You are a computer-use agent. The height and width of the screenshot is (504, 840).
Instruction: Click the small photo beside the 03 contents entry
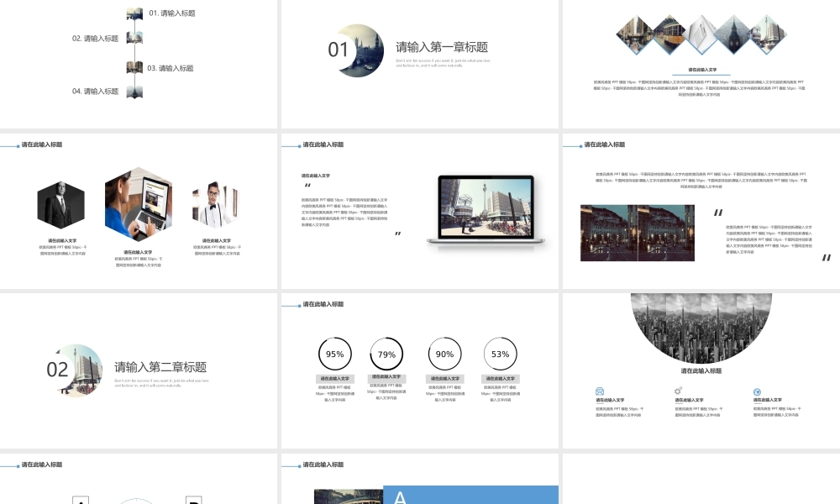coord(134,67)
